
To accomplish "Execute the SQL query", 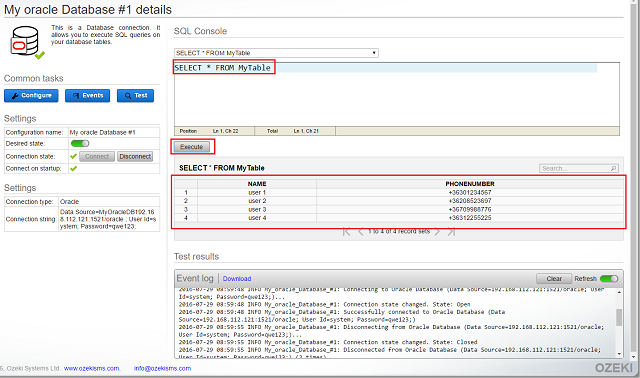I will coord(191,147).
